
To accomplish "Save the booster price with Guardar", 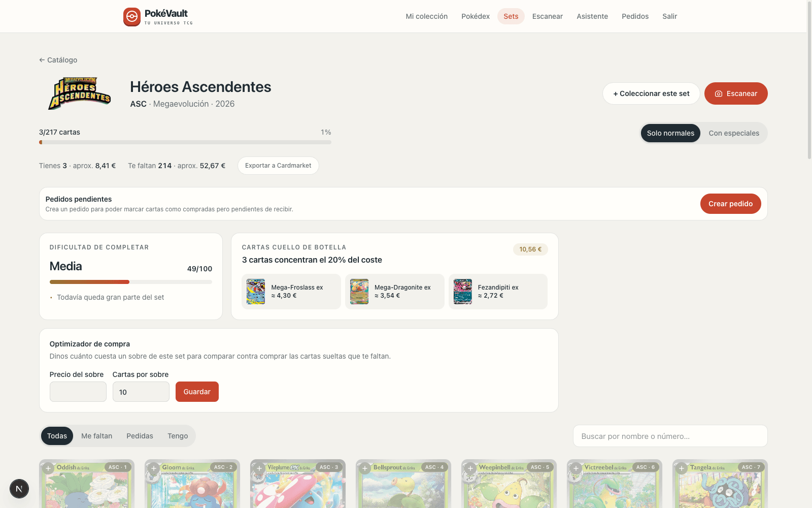I will (x=197, y=392).
